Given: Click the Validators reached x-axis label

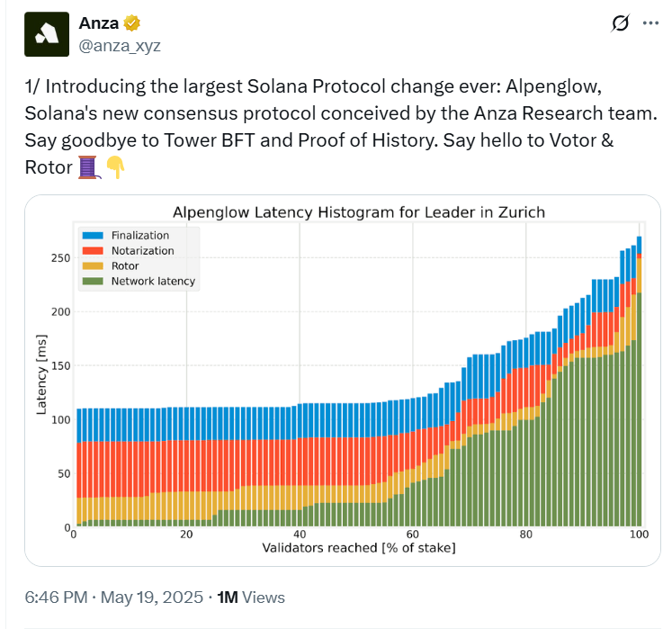Looking at the screenshot, I should tap(358, 547).
